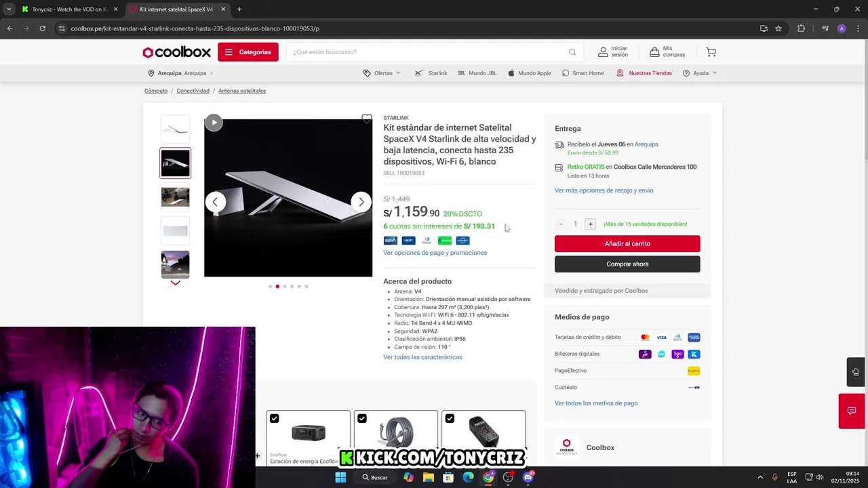Click the search magnifier icon
The height and width of the screenshot is (488, 868).
click(x=572, y=52)
